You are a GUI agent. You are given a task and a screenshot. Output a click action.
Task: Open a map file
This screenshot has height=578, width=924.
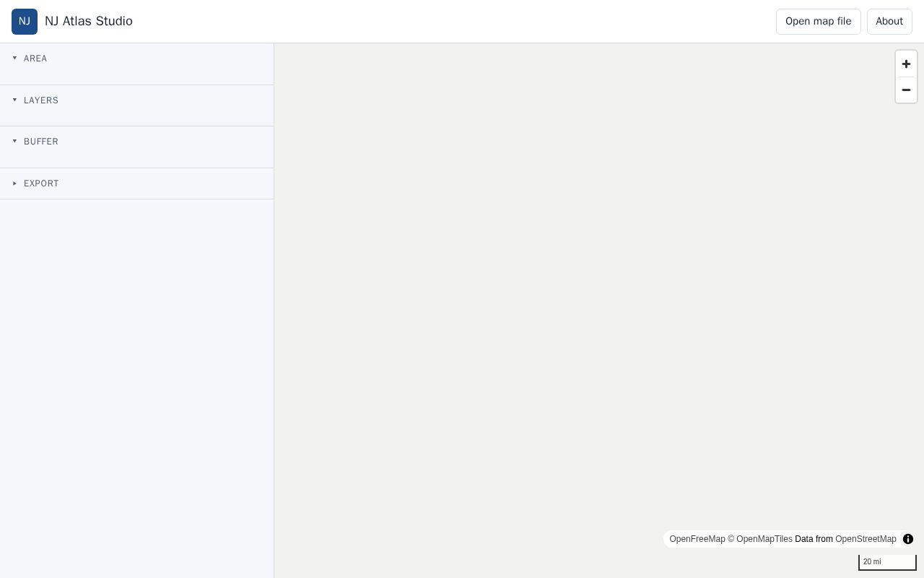(x=818, y=21)
